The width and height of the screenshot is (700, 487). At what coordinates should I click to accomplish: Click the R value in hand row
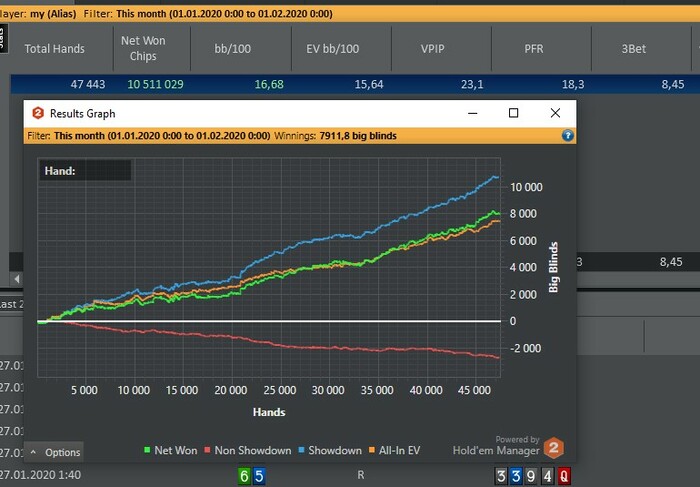(361, 475)
